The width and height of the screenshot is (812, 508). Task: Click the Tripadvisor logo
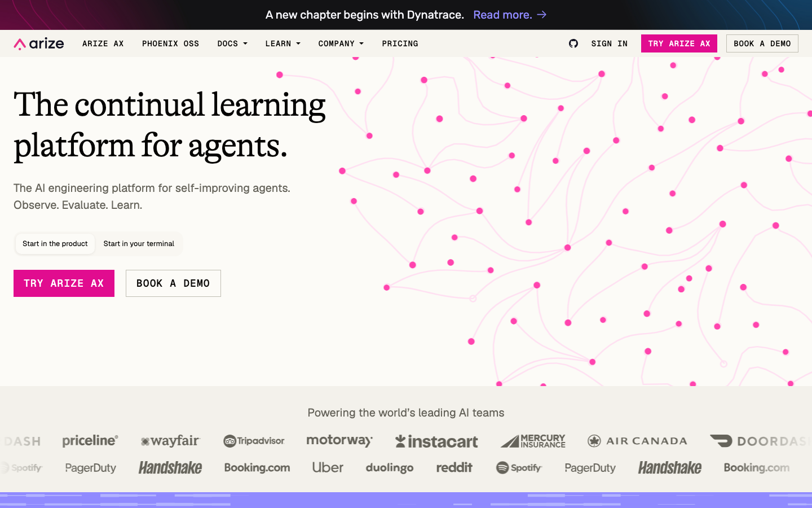pos(254,441)
